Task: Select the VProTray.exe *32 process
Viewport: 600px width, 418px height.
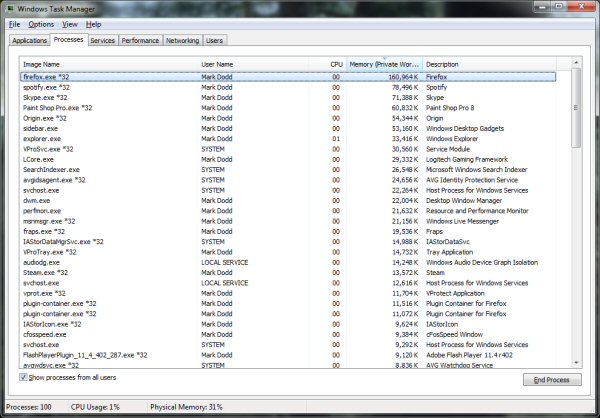Action: coord(288,252)
